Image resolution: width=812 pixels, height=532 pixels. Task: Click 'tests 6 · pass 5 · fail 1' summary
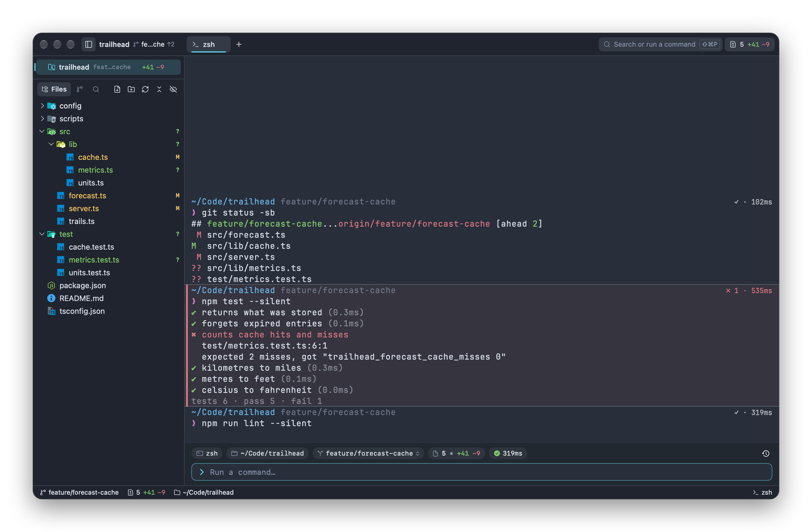point(257,401)
